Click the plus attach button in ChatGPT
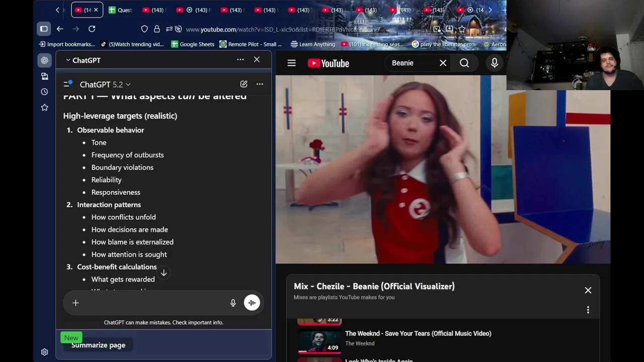Image resolution: width=644 pixels, height=362 pixels. coord(75,303)
